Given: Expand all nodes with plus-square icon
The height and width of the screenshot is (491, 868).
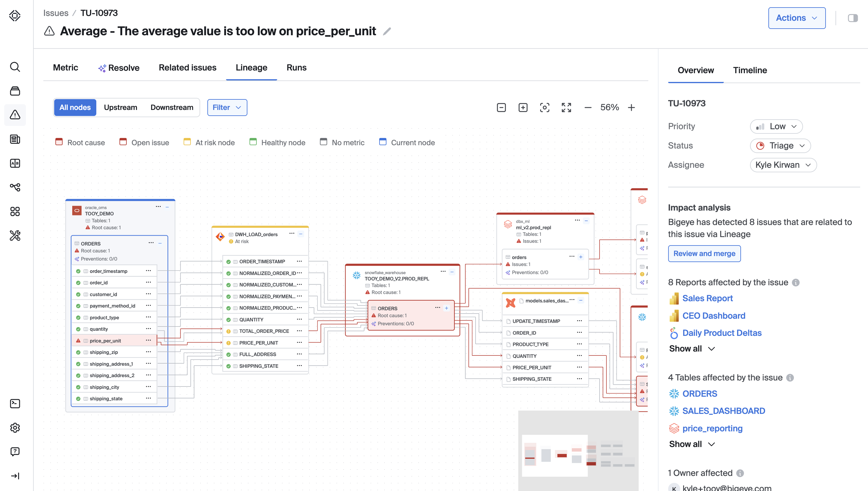Looking at the screenshot, I should [523, 108].
